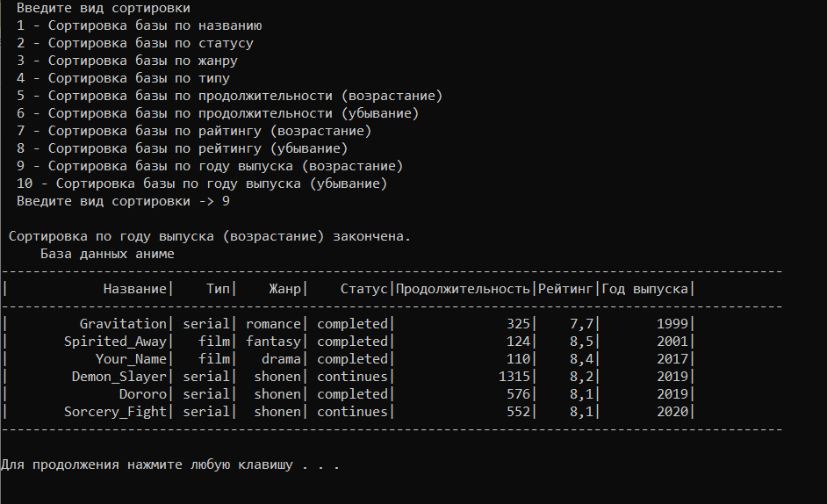Click the Продолжительность column header
The image size is (827, 504).
[x=463, y=289]
